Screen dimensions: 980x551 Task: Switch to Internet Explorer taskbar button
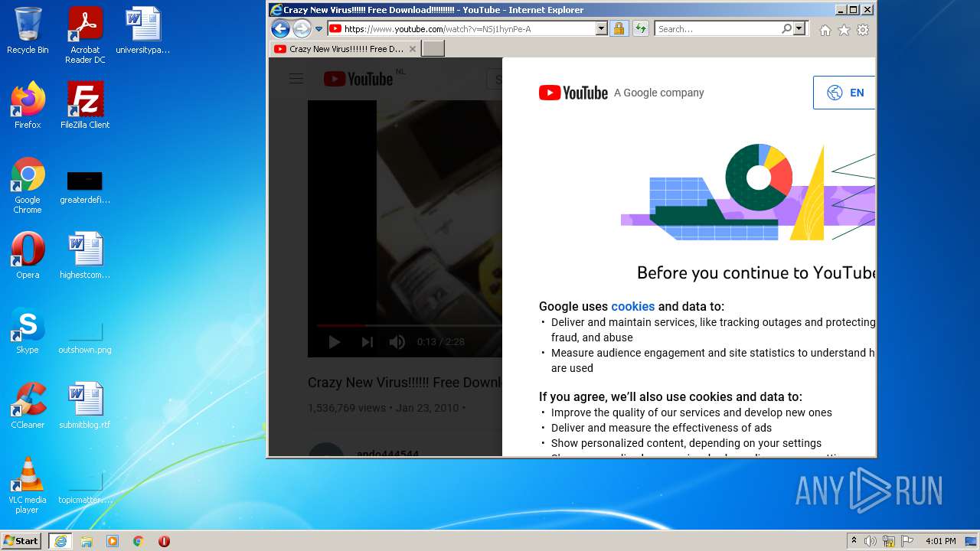[60, 541]
